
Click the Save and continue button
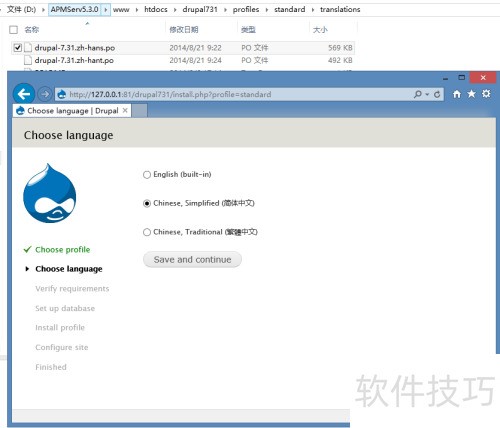(x=192, y=259)
